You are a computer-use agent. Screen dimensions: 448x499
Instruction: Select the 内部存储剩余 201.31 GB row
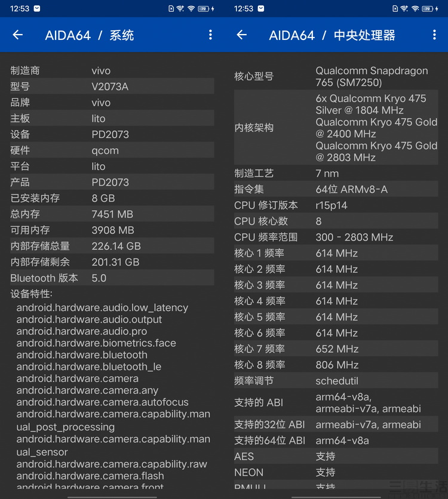click(112, 261)
